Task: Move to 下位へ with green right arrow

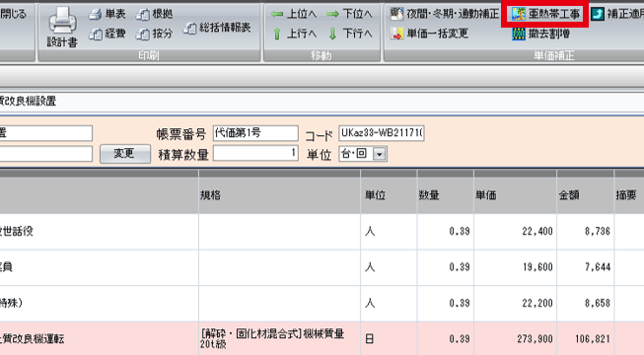Action: 349,14
